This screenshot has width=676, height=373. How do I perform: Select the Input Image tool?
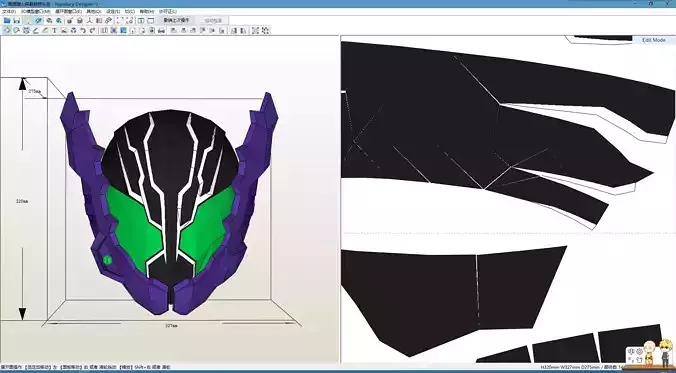coord(64,30)
